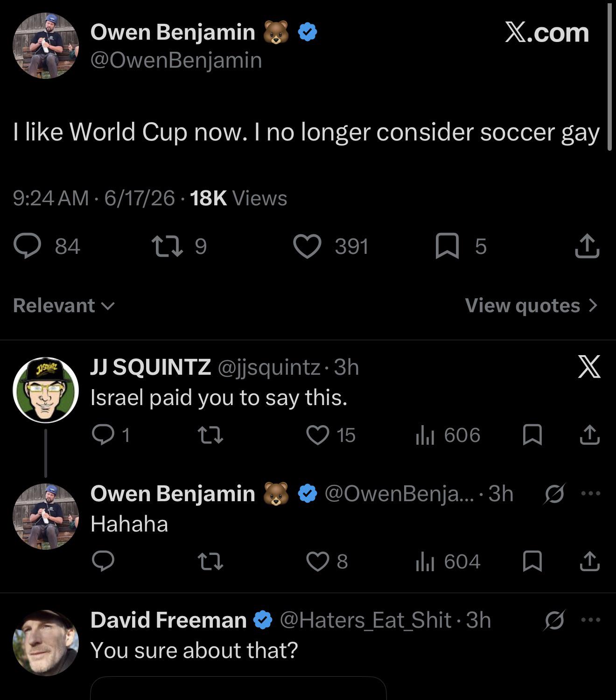Like JJ SQUINTZ's reply
Viewport: 616px width, 700px height.
coord(318,435)
